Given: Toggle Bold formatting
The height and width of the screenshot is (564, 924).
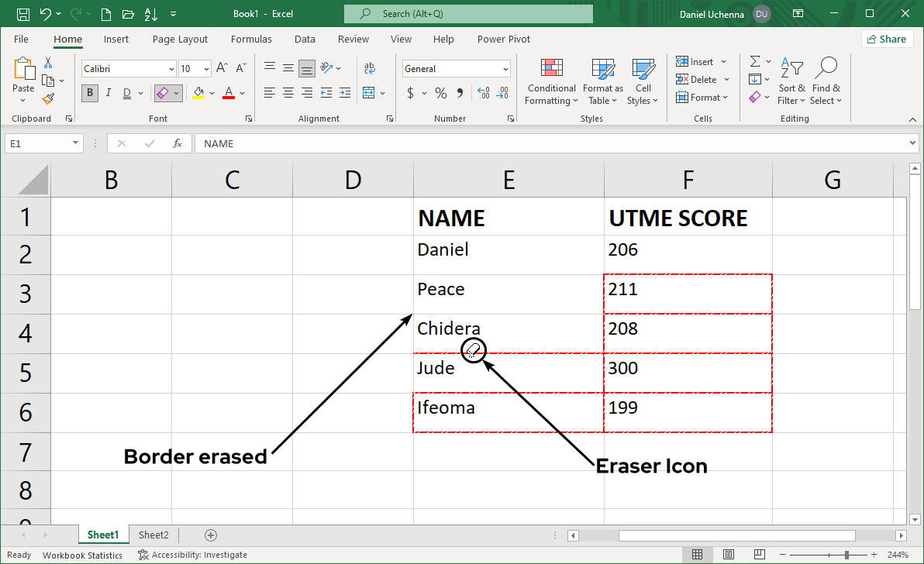Looking at the screenshot, I should pos(90,93).
